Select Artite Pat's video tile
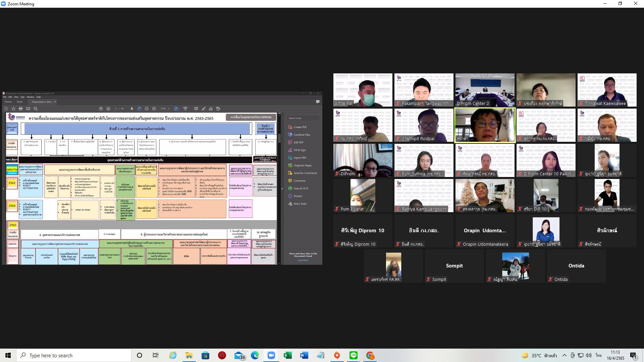644x362 pixels. click(x=363, y=90)
